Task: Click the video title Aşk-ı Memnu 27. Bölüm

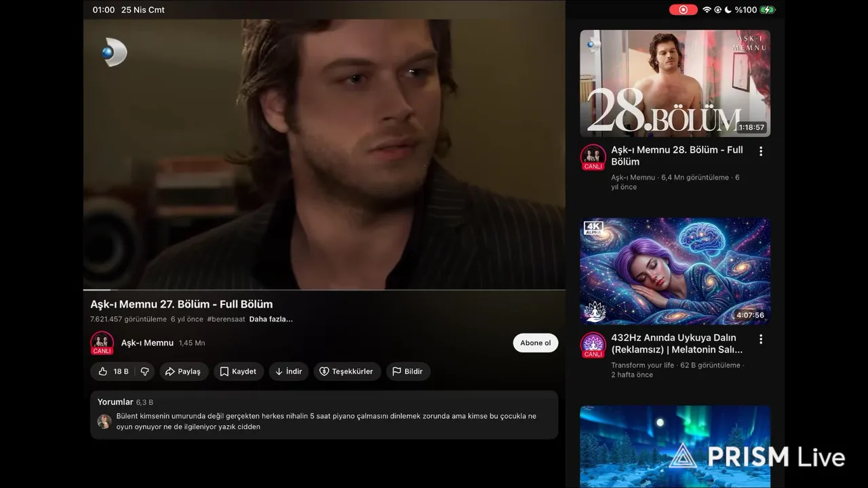Action: (x=182, y=304)
